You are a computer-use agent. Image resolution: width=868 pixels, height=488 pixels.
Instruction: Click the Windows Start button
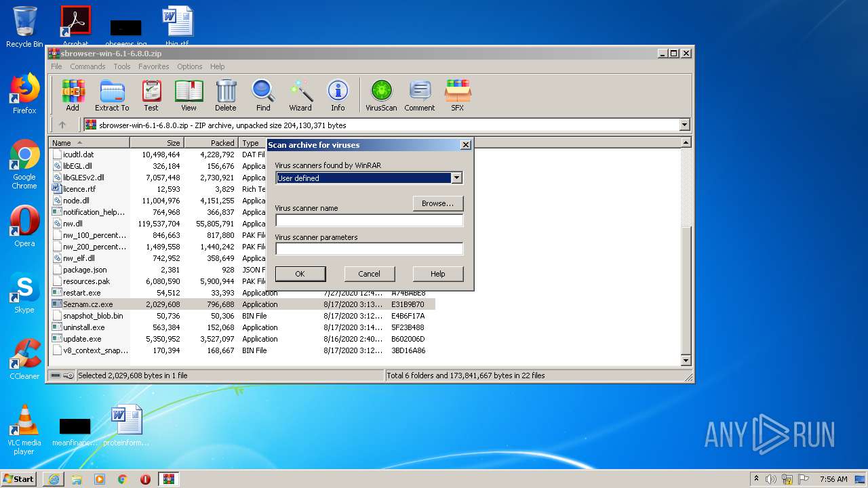(18, 479)
